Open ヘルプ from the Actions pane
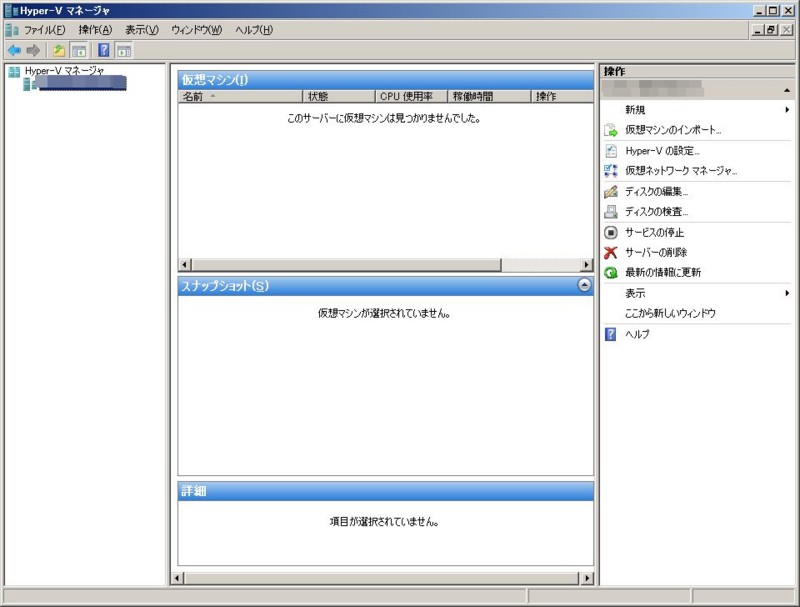 [x=636, y=335]
